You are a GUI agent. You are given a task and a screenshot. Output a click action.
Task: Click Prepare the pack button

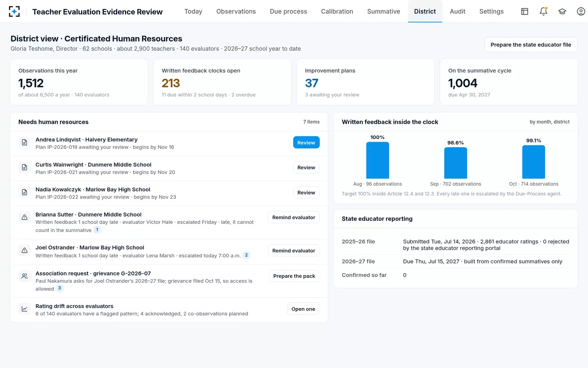tap(294, 276)
